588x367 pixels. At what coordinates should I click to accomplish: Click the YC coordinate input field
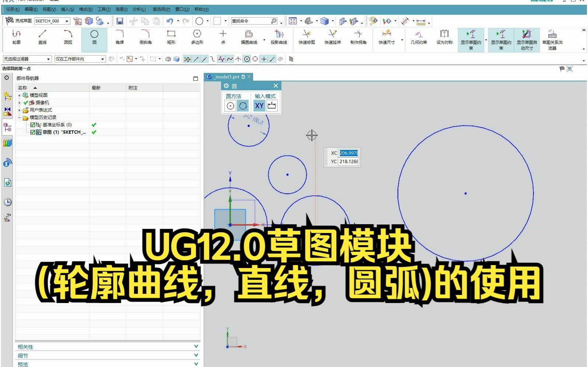[349, 162]
